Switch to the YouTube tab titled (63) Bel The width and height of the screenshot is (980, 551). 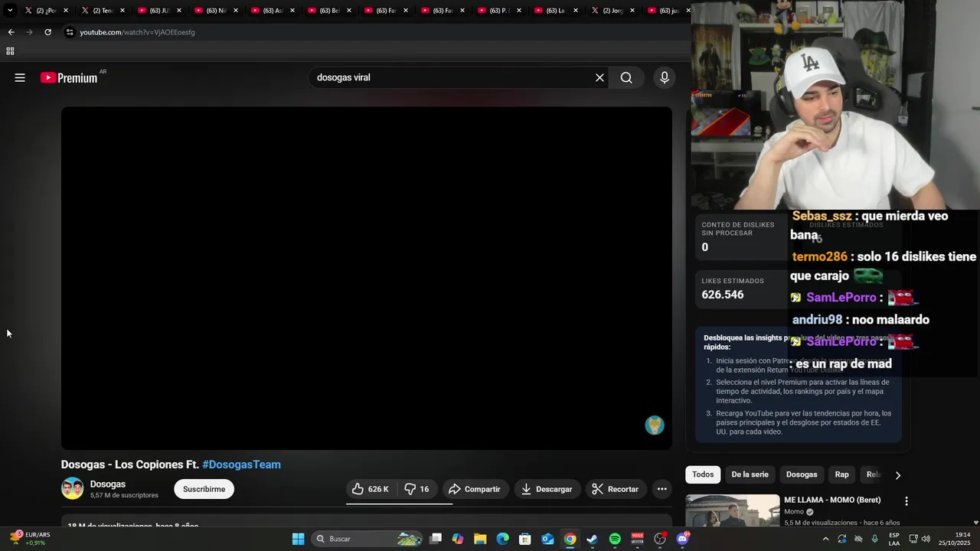pyautogui.click(x=330, y=11)
